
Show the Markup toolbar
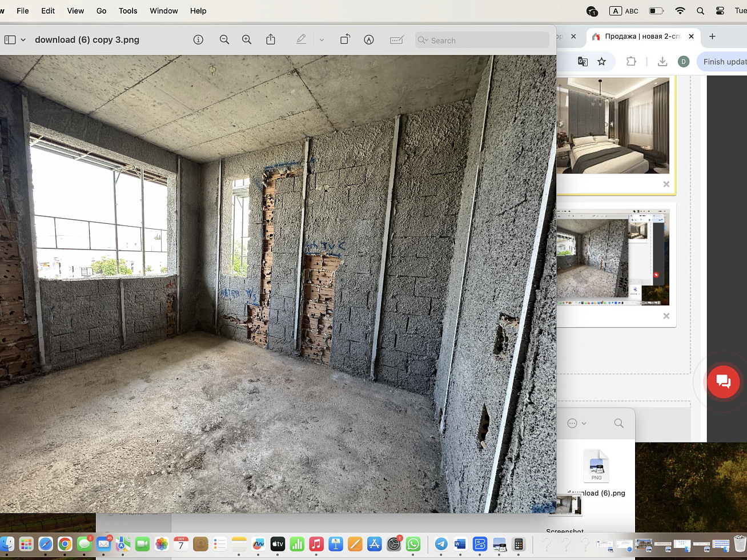pyautogui.click(x=369, y=39)
